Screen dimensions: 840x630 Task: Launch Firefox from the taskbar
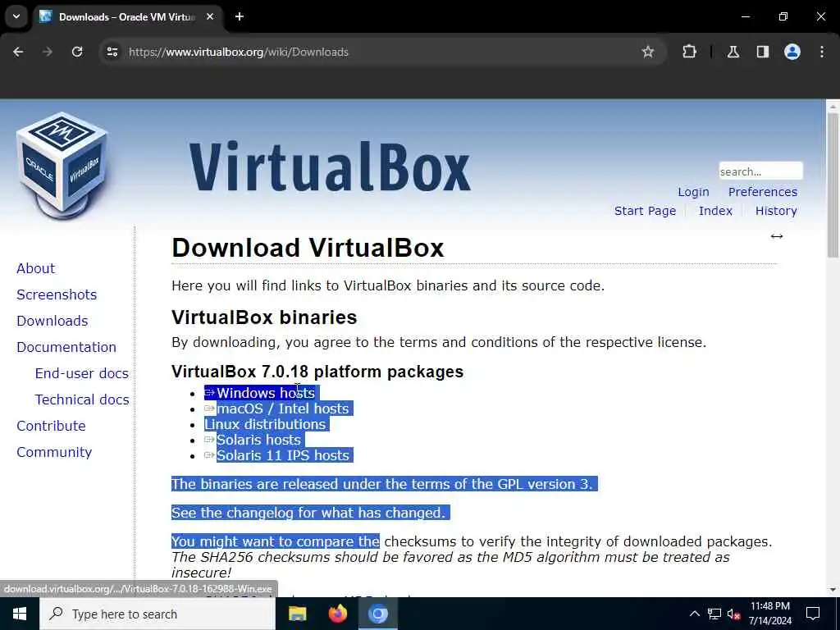pos(337,614)
